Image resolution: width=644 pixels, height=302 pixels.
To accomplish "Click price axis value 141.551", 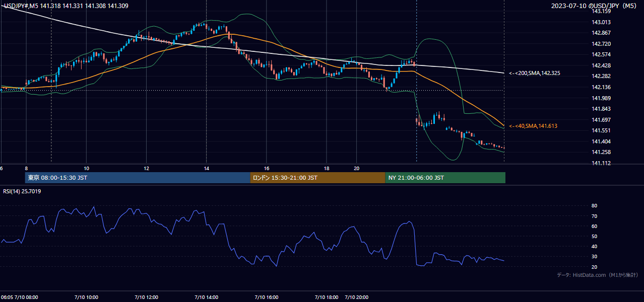I will point(601,130).
